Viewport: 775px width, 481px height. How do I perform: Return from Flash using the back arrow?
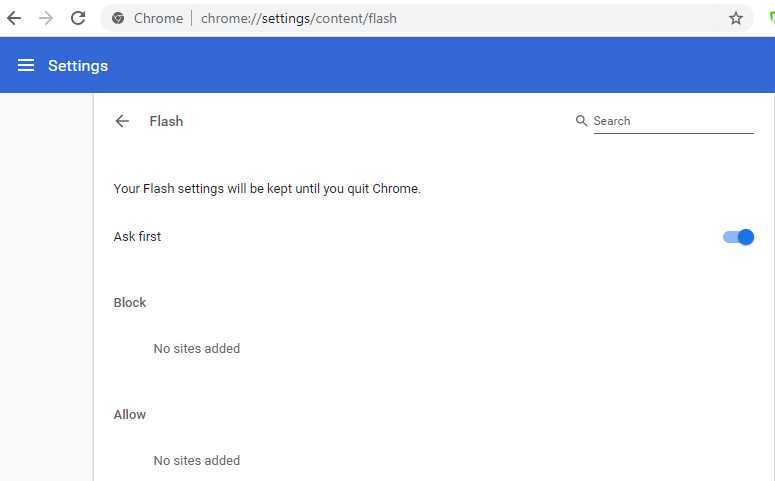122,121
